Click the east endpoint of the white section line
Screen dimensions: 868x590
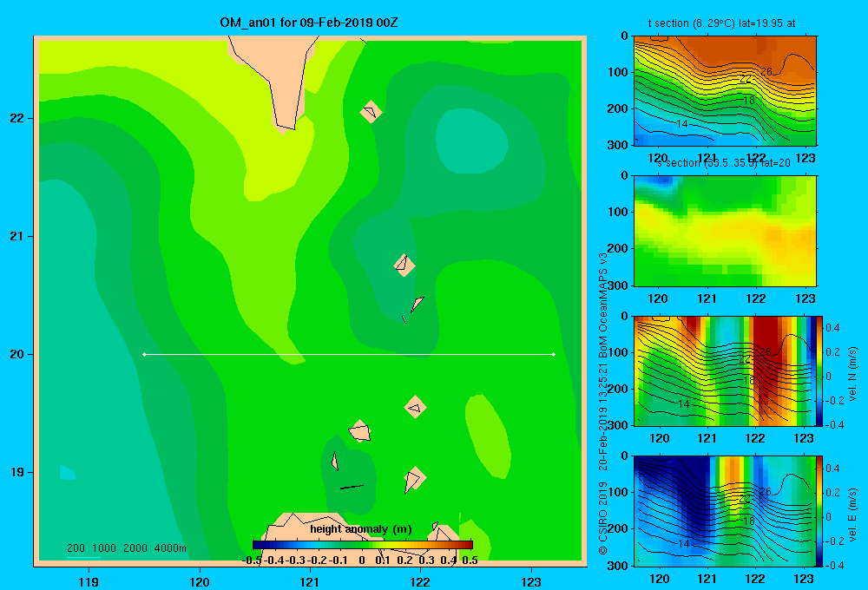click(x=554, y=354)
